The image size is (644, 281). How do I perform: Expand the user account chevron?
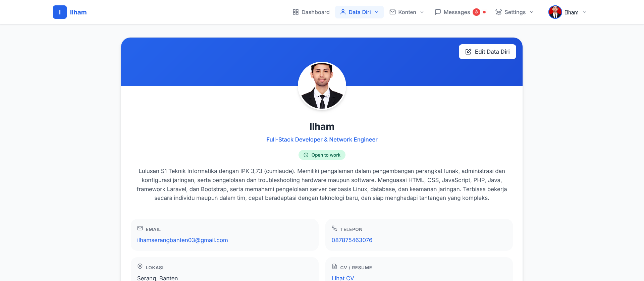(x=585, y=12)
